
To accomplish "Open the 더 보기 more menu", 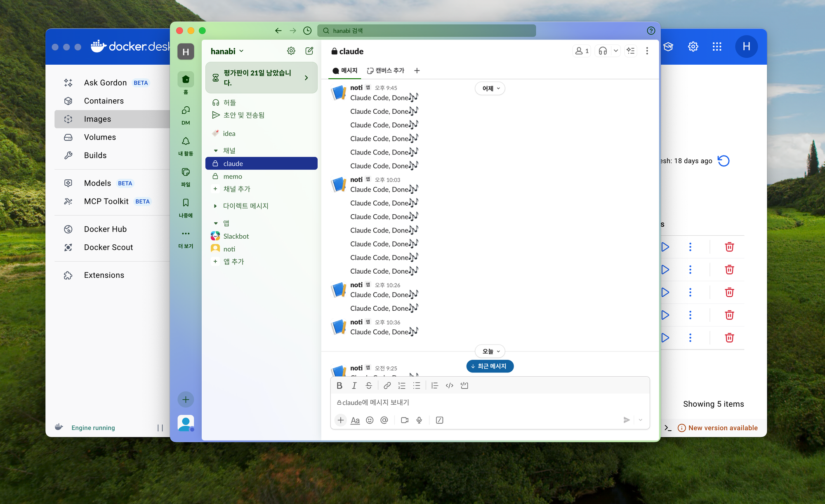I will click(x=186, y=238).
